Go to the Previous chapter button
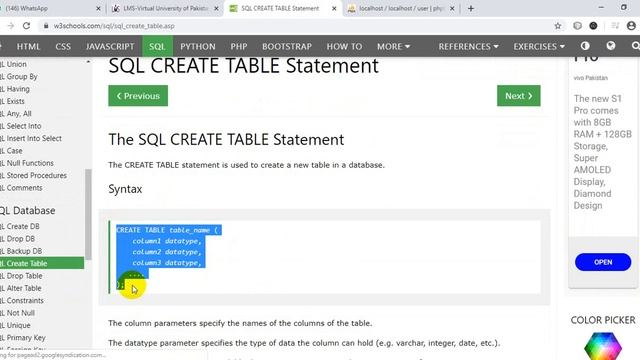The image size is (640, 360). pyautogui.click(x=138, y=96)
